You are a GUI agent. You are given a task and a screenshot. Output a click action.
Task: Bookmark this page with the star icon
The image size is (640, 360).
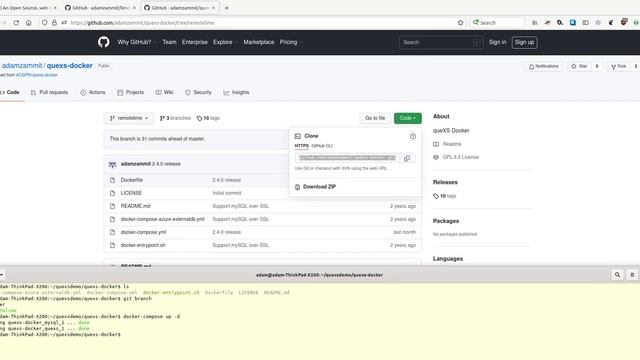tap(460, 23)
